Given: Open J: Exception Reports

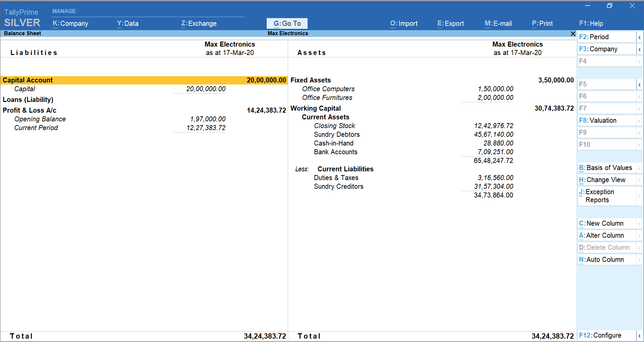Looking at the screenshot, I should pos(607,196).
